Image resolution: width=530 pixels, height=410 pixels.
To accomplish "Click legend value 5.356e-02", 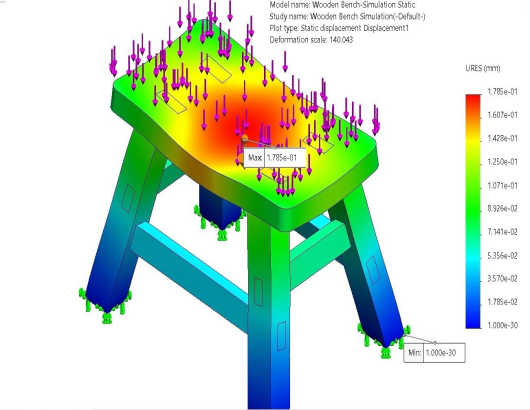I will 502,256.
